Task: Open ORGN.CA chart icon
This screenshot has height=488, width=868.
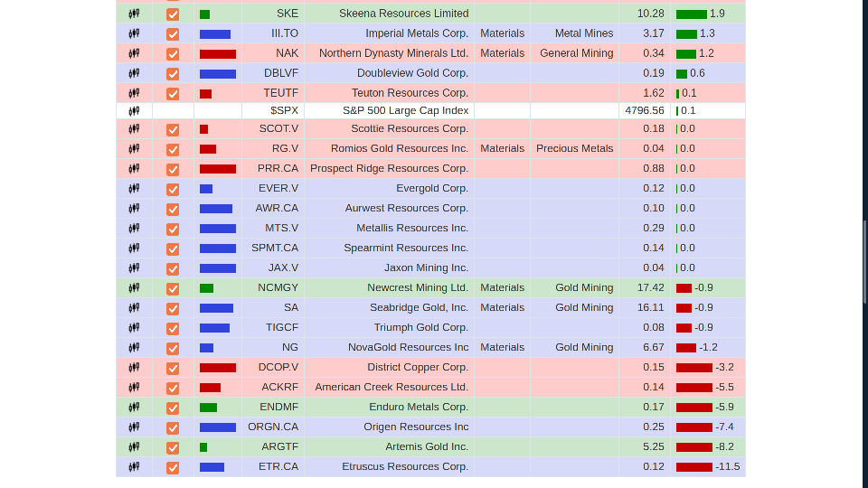Action: point(134,427)
